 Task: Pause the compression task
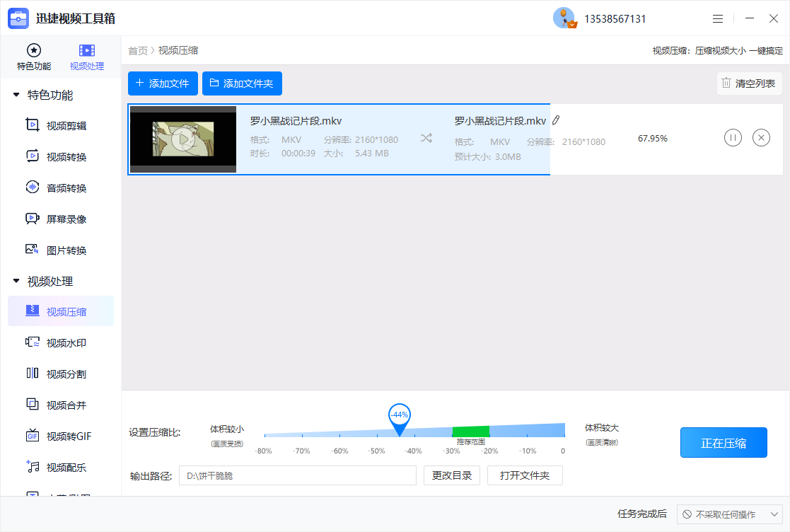click(733, 137)
